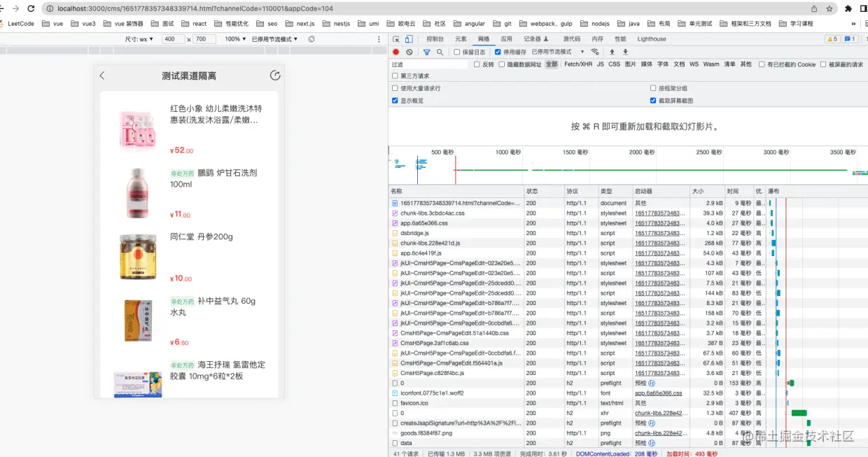Stop recording network log red button
This screenshot has height=457, width=868.
(x=395, y=52)
